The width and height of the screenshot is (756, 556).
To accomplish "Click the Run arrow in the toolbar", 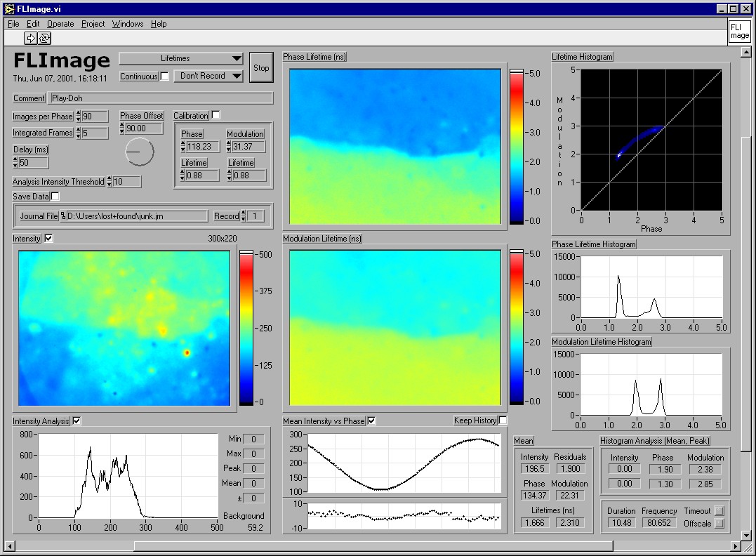I will pyautogui.click(x=32, y=38).
